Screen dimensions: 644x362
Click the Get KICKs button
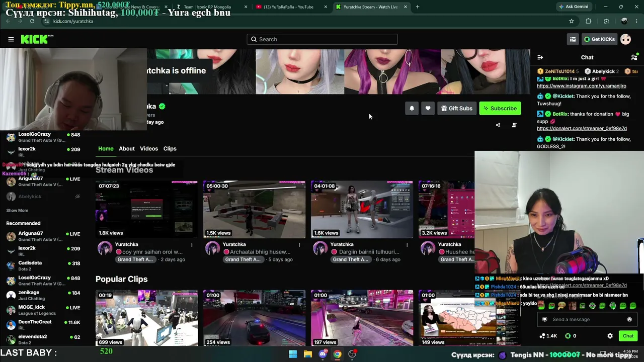point(599,39)
